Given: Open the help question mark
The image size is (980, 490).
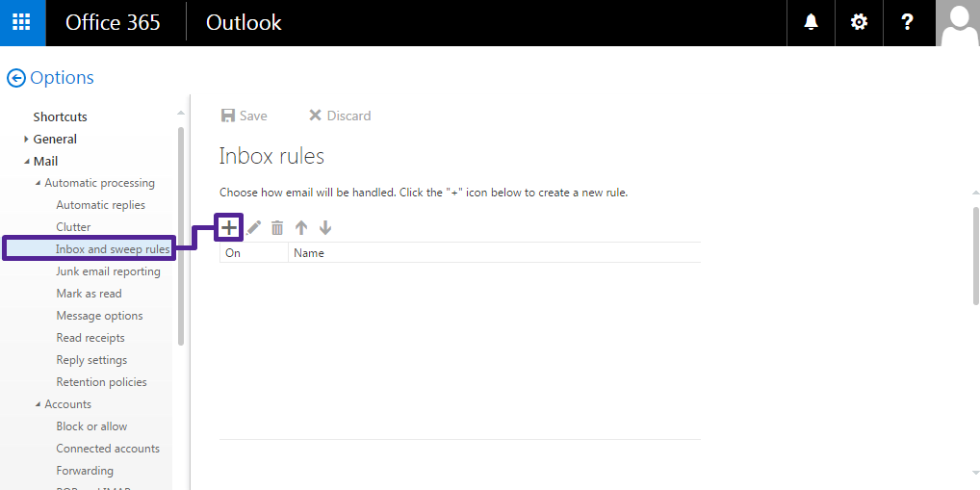Looking at the screenshot, I should (x=907, y=22).
